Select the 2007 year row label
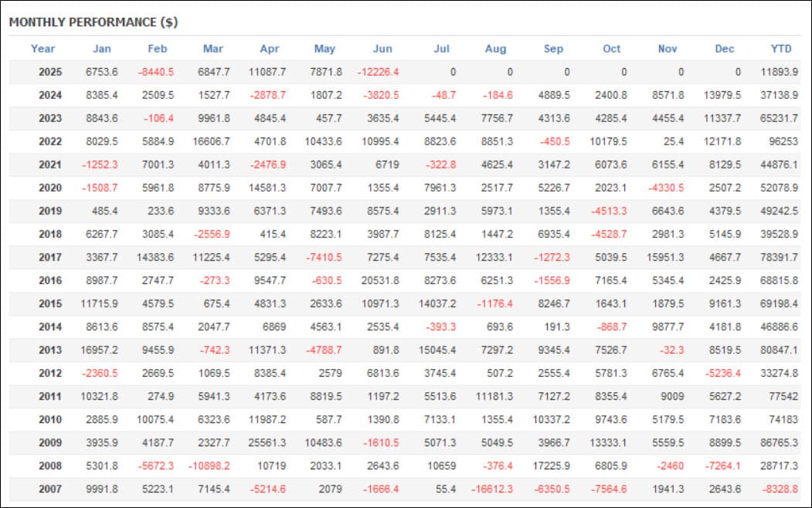 pyautogui.click(x=50, y=489)
